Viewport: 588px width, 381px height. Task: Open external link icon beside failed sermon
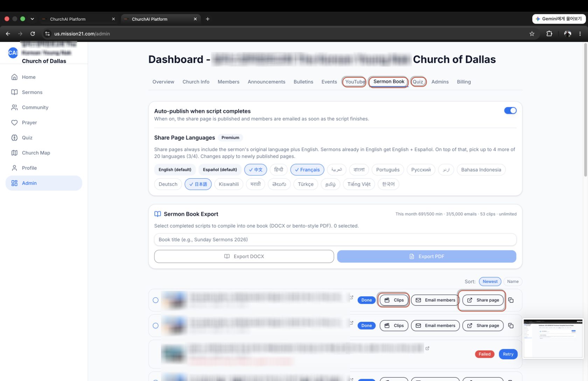427,348
